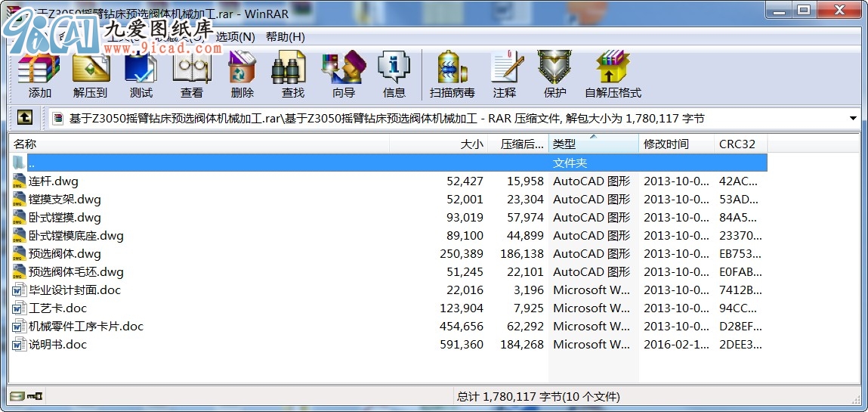
Task: Click the Virus Scan (扫描病毒) icon
Action: coord(452,74)
